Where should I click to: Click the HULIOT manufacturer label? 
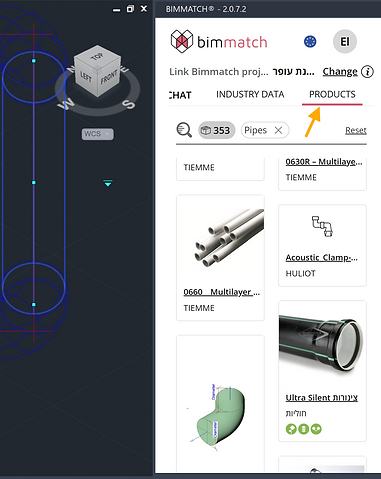tap(300, 273)
